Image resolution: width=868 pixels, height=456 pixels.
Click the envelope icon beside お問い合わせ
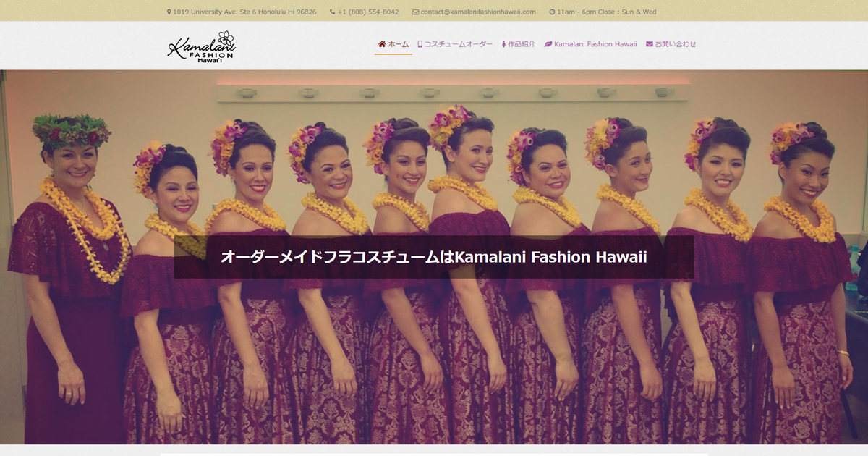(650, 44)
